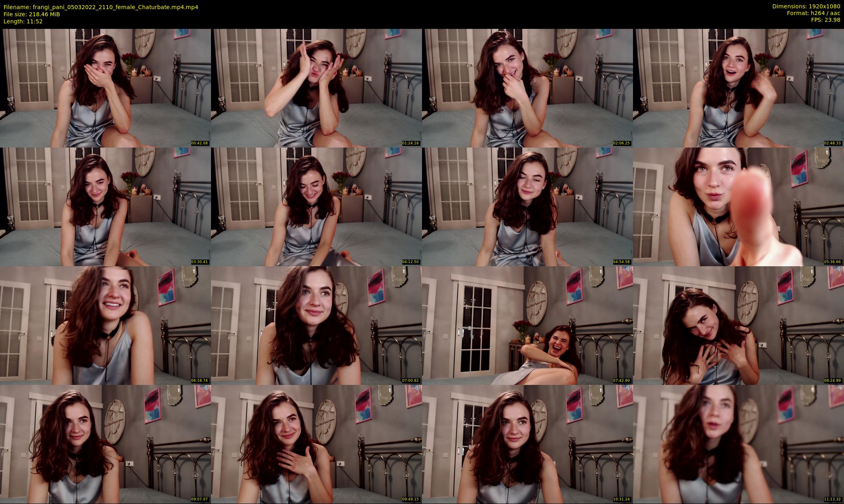Click the 'File size: 218.46 MiB' text
The height and width of the screenshot is (504, 844).
[x=32, y=14]
